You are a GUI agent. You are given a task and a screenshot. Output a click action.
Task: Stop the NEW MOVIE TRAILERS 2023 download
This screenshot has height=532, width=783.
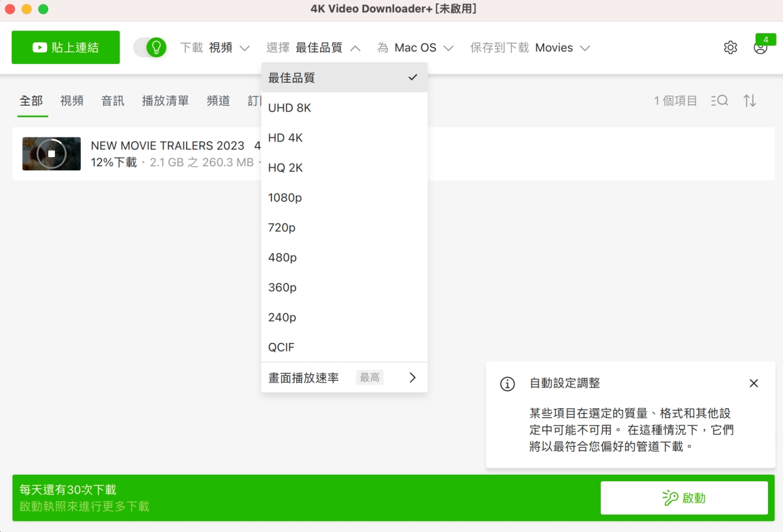[x=52, y=154]
